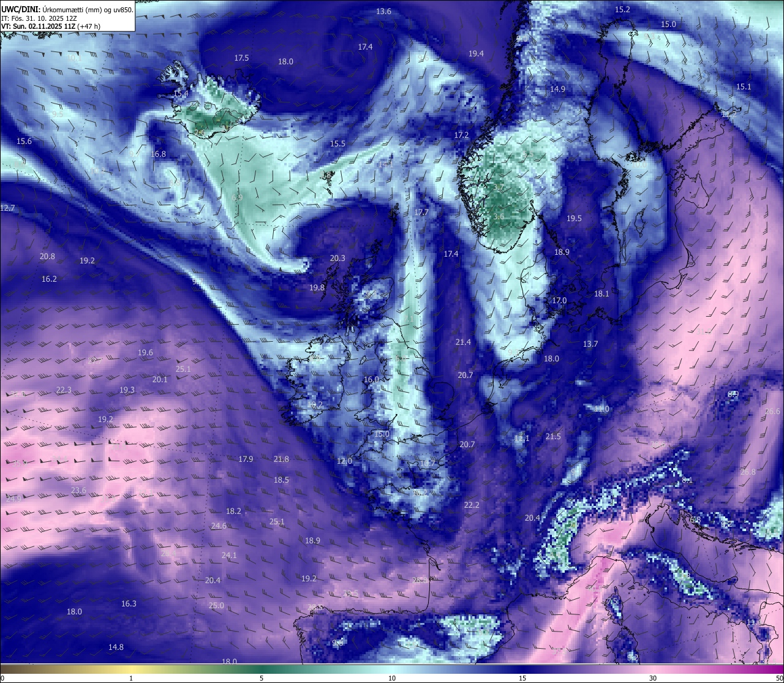This screenshot has width=784, height=683.
Task: Click the 16.0 value label
Action: [x=371, y=380]
